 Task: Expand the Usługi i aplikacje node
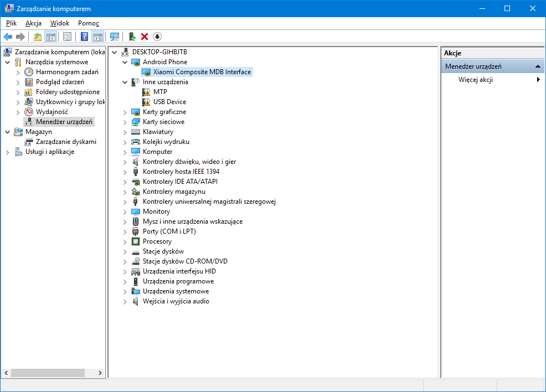8,152
